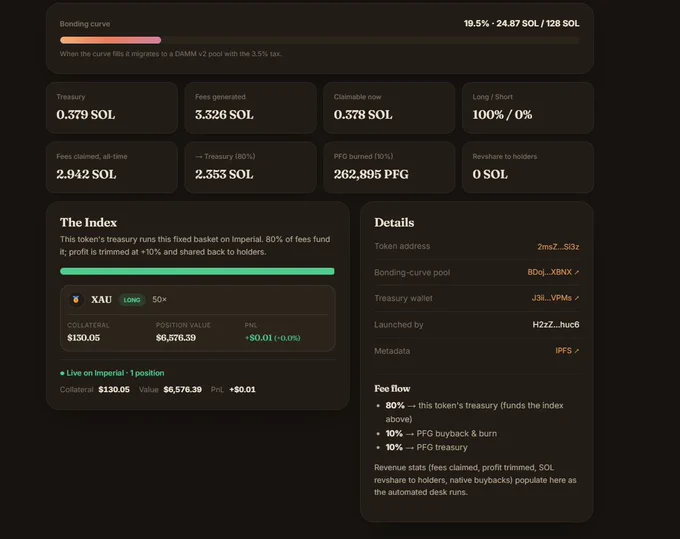Click the launcher address H2zZ...huc6
The width and height of the screenshot is (680, 539).
[556, 325]
